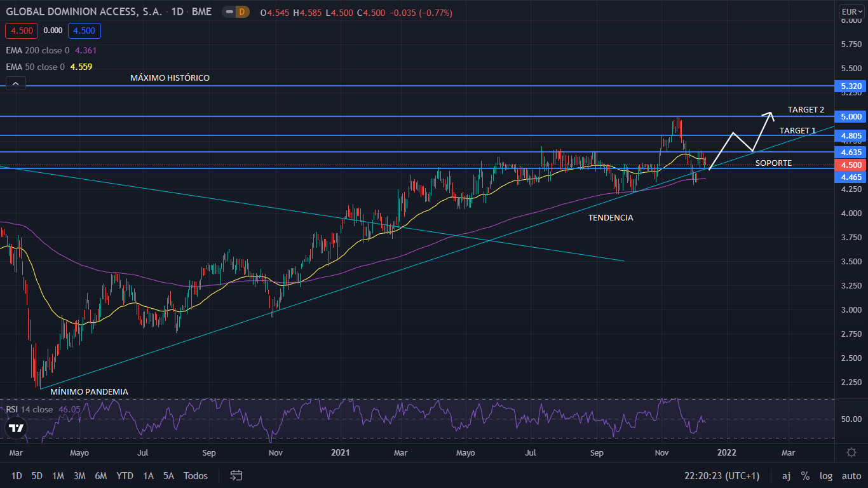Click the blue 4.500 buy button
The height and width of the screenshot is (488, 868).
click(85, 30)
